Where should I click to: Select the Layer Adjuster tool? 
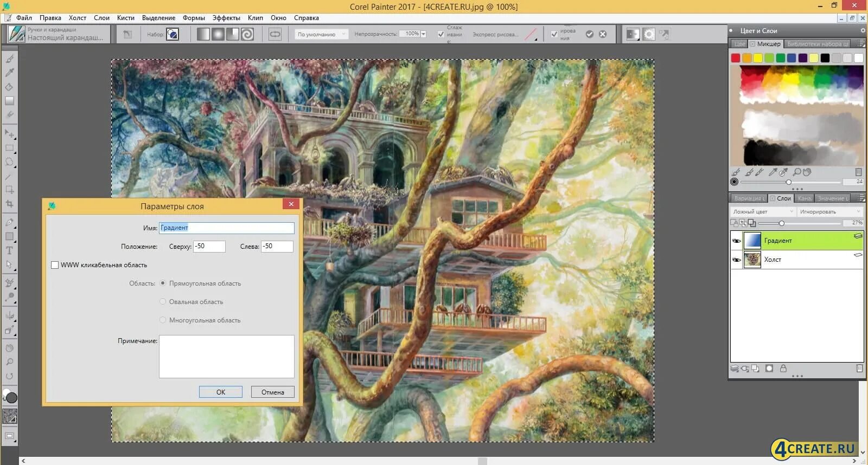9,133
